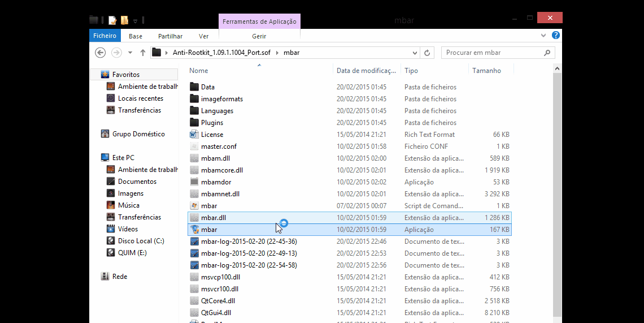Select the mbar application file with the blue icon
644x323 pixels.
208,230
